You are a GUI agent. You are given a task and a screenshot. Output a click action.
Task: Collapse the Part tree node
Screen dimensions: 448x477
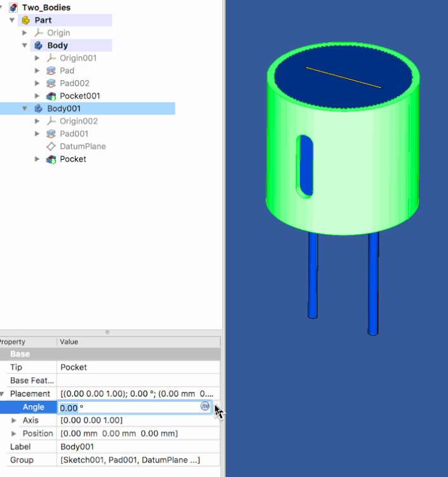(x=12, y=20)
